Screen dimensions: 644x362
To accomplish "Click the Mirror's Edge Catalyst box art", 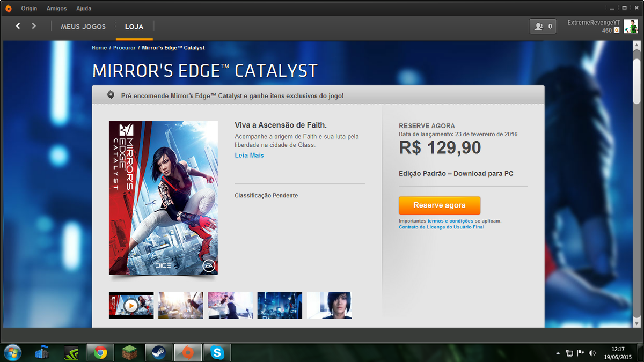I will tap(163, 198).
